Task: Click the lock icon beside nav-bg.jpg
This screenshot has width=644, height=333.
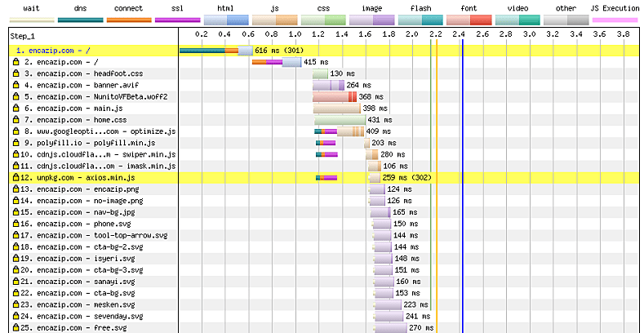Action: pos(16,212)
